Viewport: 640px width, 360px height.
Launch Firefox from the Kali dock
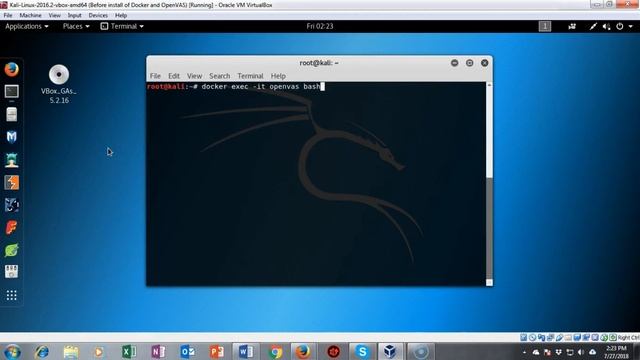click(x=11, y=69)
